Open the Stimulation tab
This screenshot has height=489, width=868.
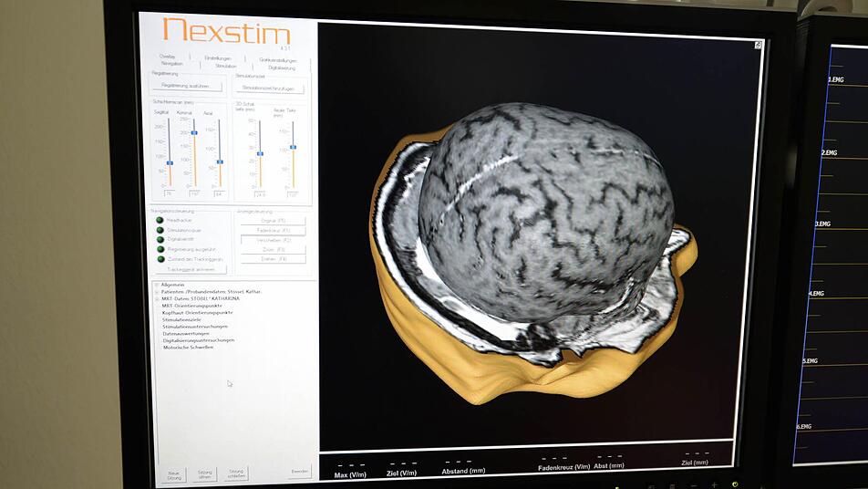point(226,66)
